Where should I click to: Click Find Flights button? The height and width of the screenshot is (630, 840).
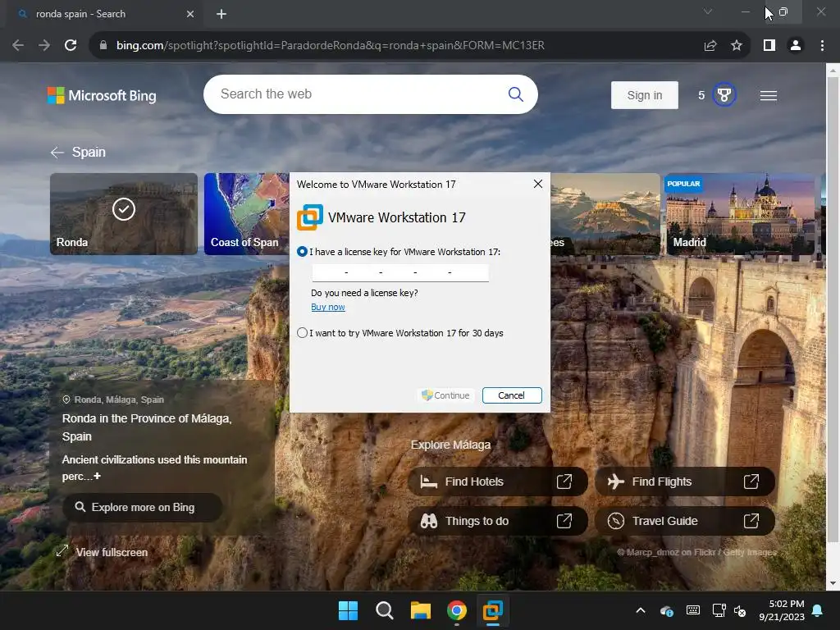(x=685, y=482)
